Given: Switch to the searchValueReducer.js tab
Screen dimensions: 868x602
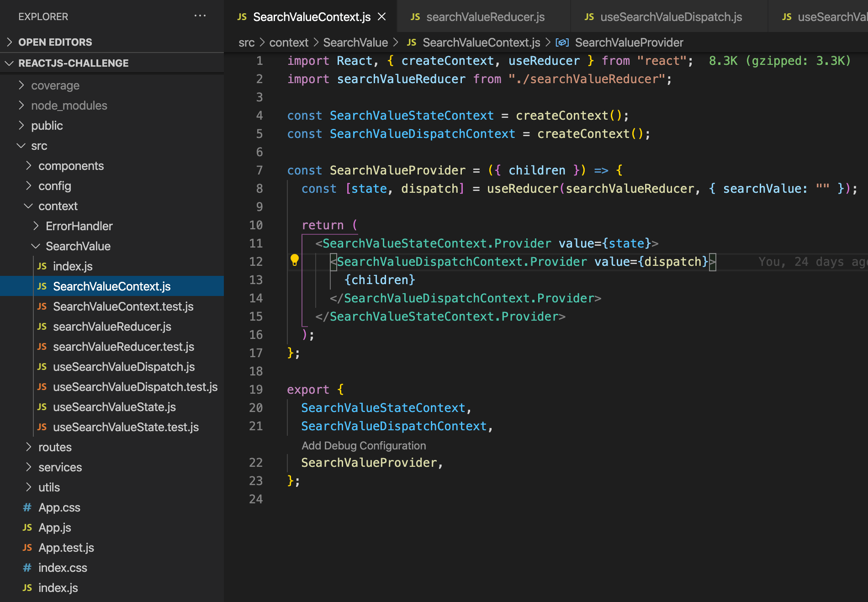Looking at the screenshot, I should pyautogui.click(x=486, y=16).
